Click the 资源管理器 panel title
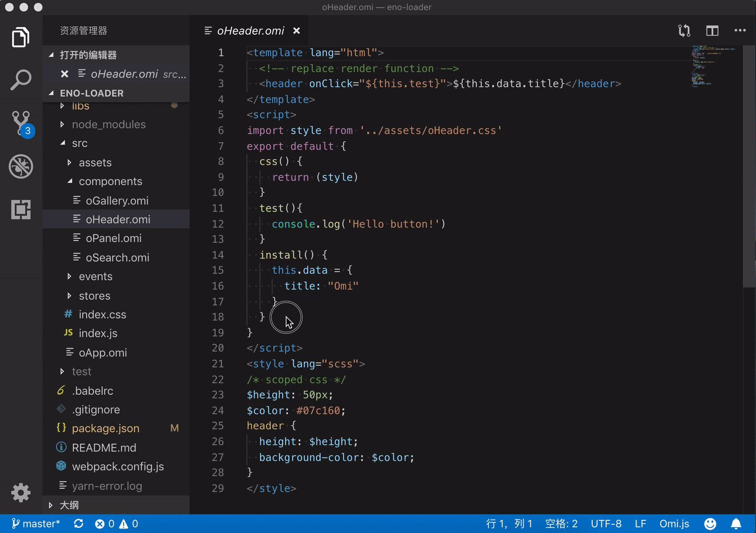756x533 pixels. 84,31
